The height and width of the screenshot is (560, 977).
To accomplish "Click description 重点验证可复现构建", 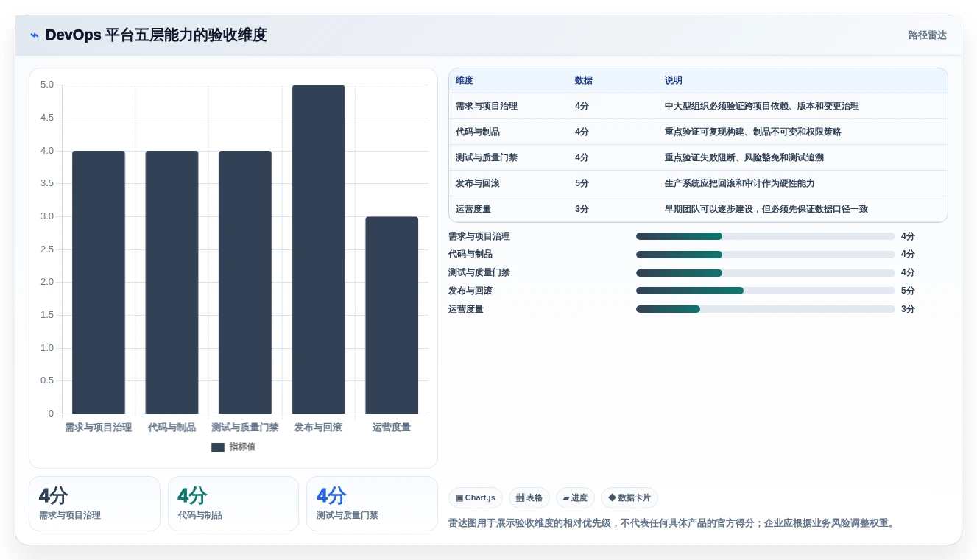I will [753, 132].
